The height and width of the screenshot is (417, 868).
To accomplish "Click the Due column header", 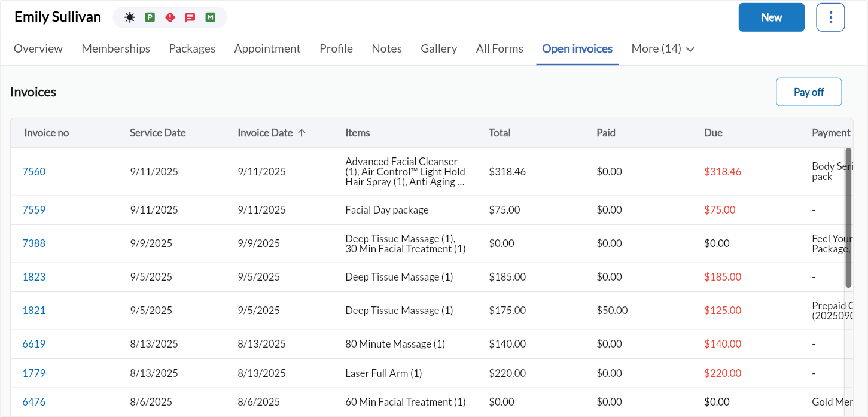I will pyautogui.click(x=714, y=133).
